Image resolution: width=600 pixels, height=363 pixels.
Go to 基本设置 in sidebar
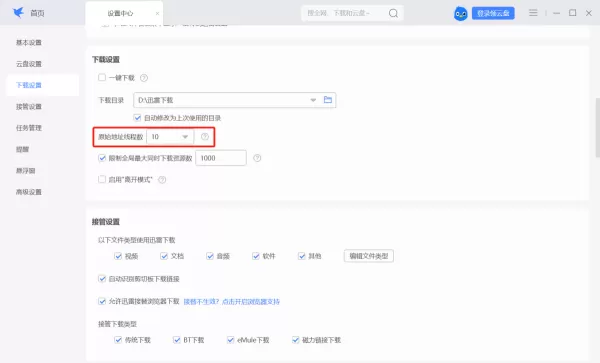tap(29, 42)
